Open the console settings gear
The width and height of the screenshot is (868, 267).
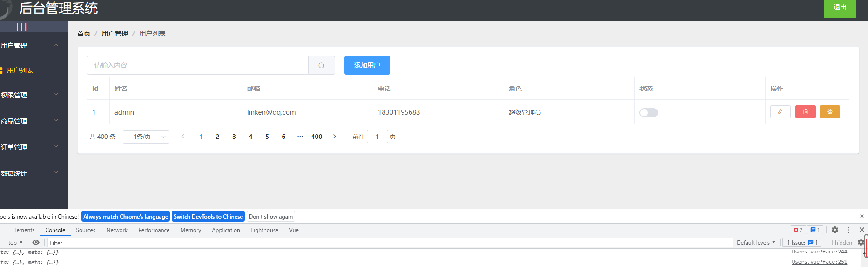[861, 242]
